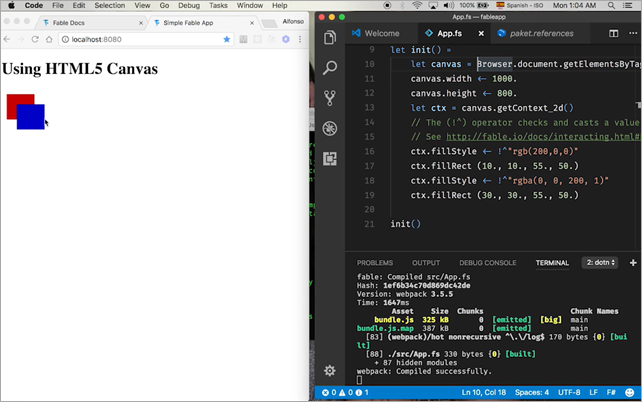Click the Spanish - ISO input source

pos(520,5)
